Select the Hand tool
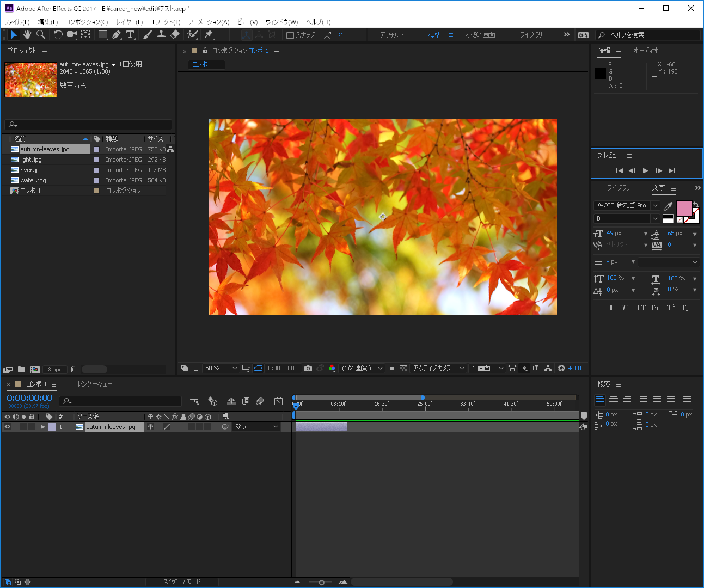704x588 pixels. (27, 35)
